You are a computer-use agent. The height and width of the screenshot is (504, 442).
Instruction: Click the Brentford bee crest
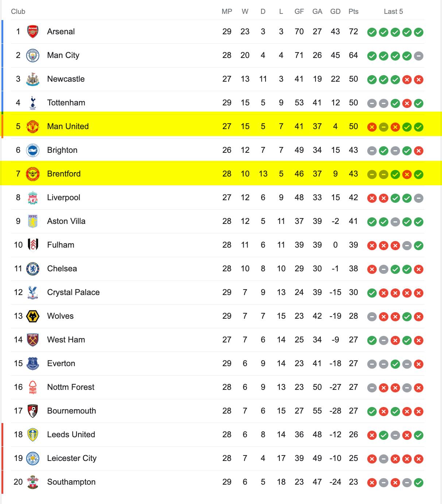(x=33, y=174)
